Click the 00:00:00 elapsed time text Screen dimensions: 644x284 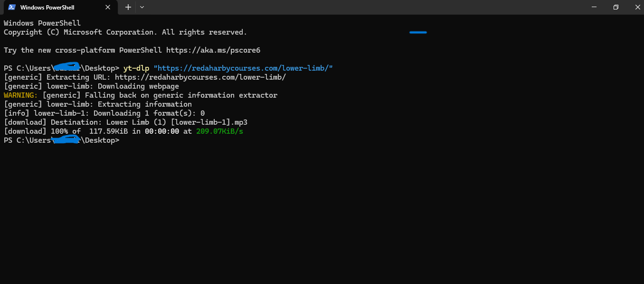(x=162, y=131)
